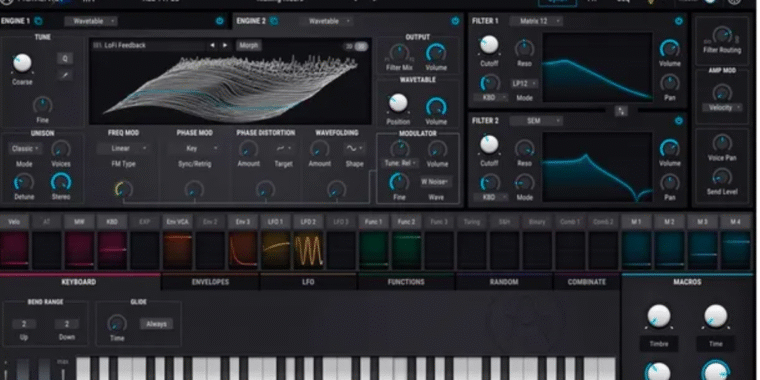Image resolution: width=760 pixels, height=380 pixels.
Task: Open the Tune: Rel modulator dropdown
Action: click(401, 163)
